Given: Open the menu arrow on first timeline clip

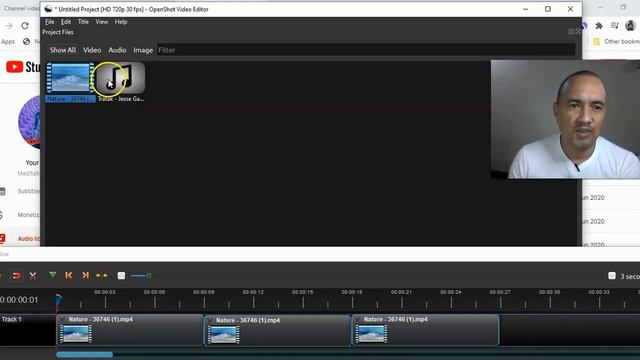Looking at the screenshot, I should [x=62, y=319].
